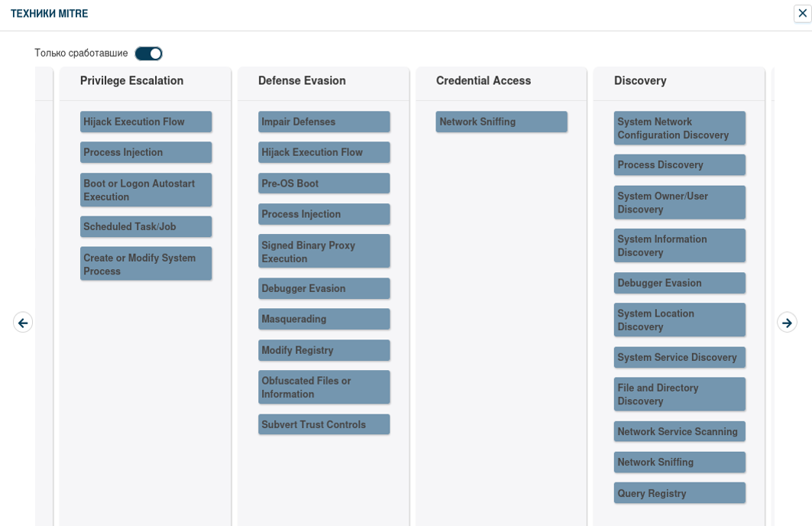This screenshot has width=812, height=526.
Task: Click the left arrow to scroll tactics
Action: click(x=23, y=323)
